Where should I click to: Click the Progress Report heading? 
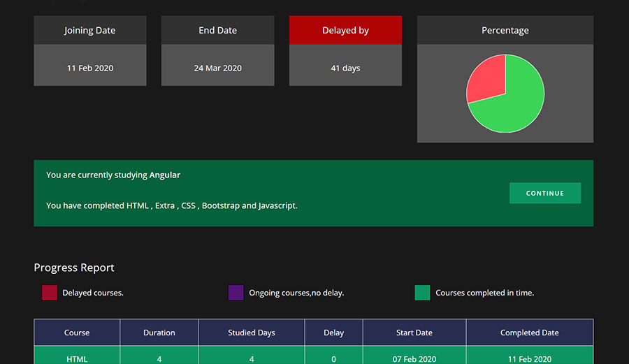(x=74, y=268)
